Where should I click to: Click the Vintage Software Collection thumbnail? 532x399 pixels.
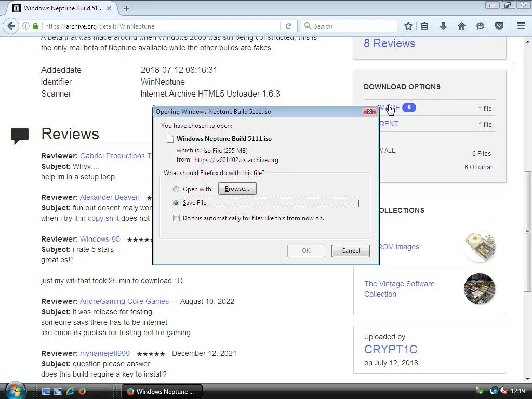coord(480,289)
